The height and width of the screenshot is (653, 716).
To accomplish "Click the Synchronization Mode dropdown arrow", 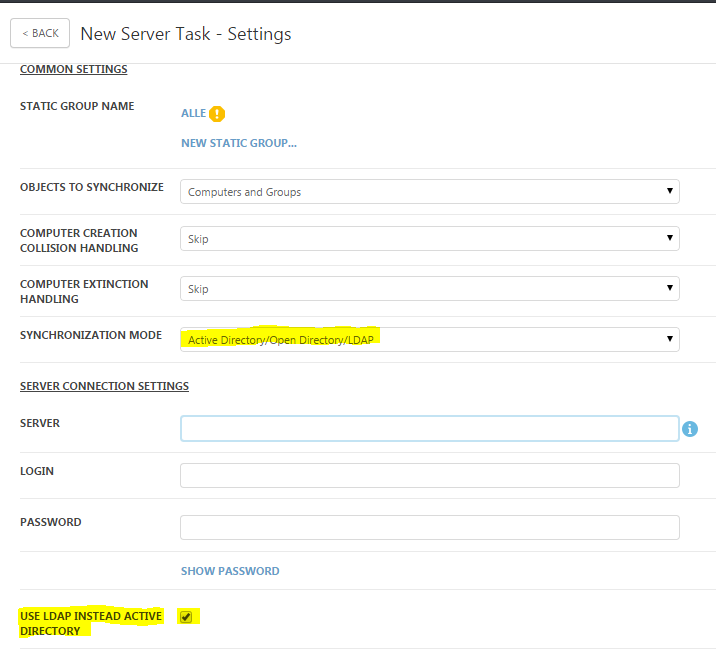I will [669, 338].
